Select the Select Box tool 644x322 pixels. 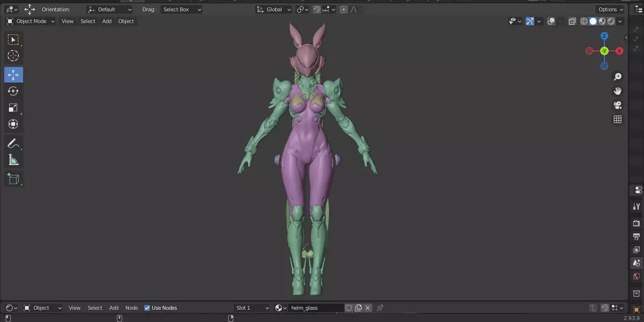click(13, 40)
